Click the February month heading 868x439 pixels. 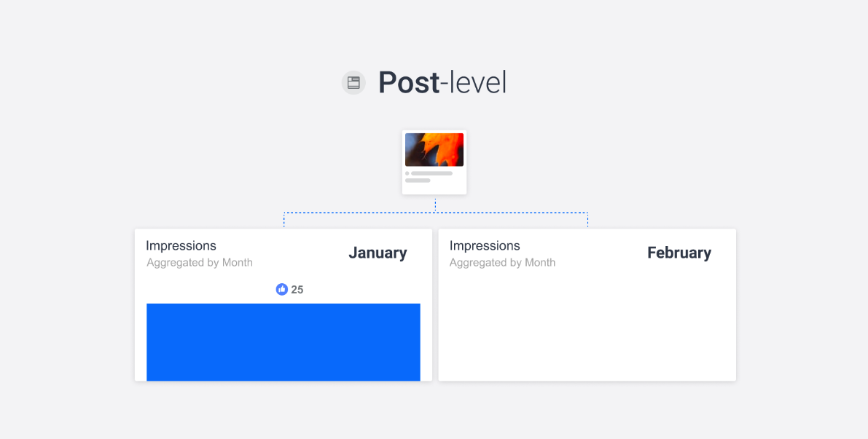click(x=679, y=253)
